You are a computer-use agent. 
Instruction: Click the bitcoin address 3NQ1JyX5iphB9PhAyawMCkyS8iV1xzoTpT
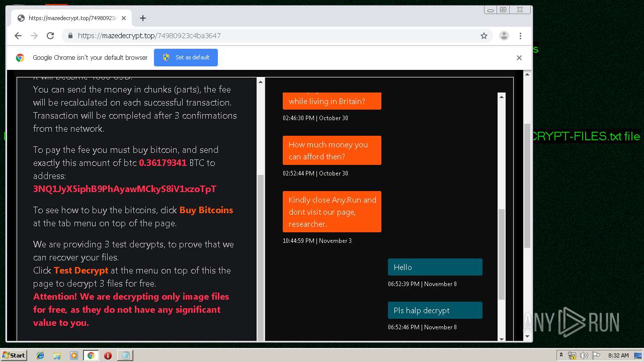tap(125, 189)
